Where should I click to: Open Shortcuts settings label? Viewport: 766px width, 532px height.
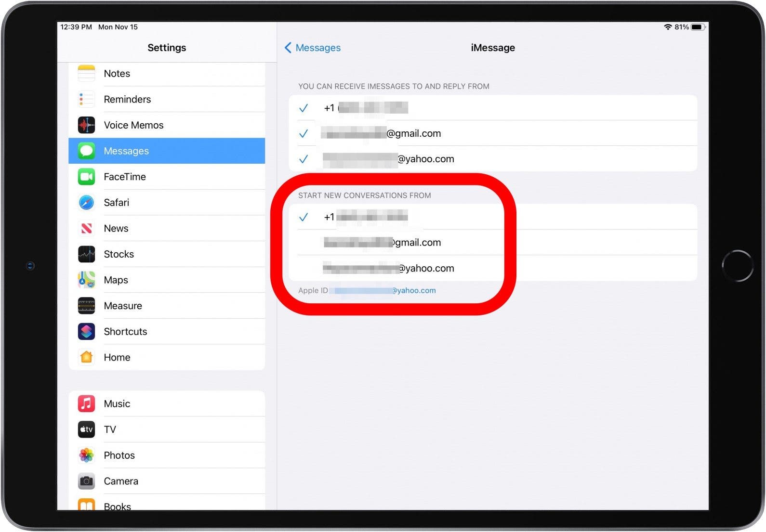[x=125, y=332]
